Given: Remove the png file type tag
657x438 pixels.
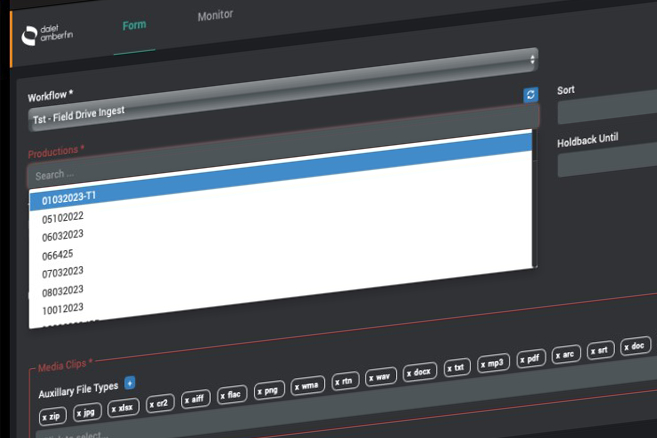Looking at the screenshot, I should pyautogui.click(x=260, y=391).
